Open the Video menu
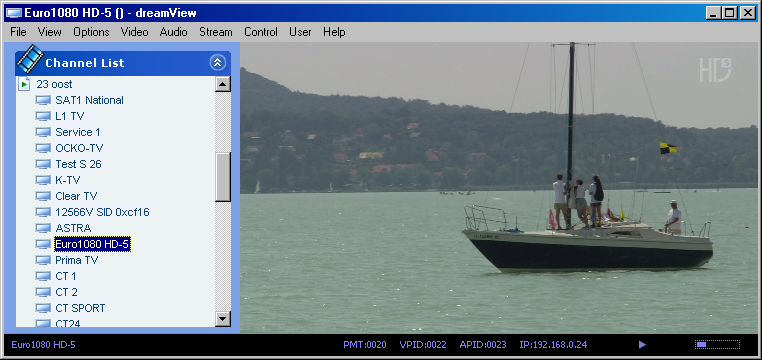762x360 pixels. (x=135, y=32)
